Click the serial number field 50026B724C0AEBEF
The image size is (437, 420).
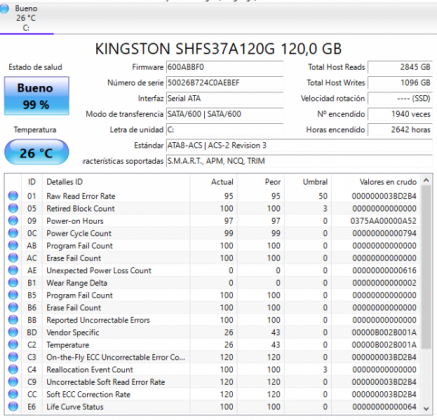pos(224,83)
